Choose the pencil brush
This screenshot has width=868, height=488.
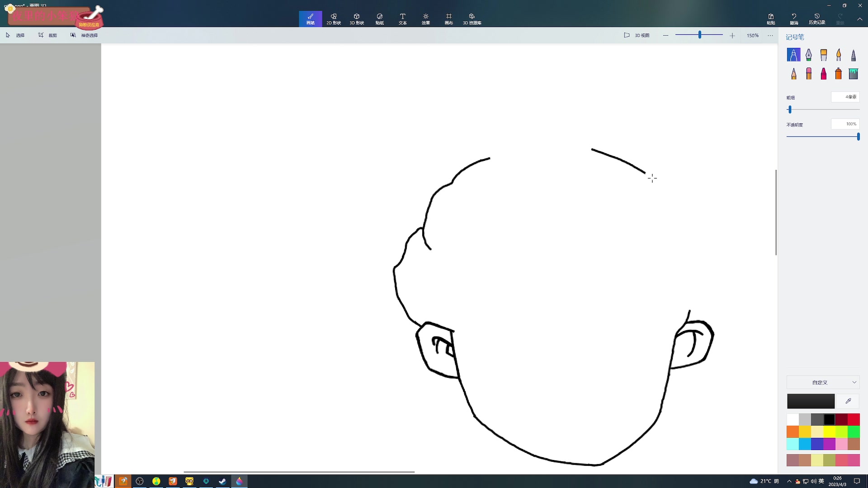793,74
